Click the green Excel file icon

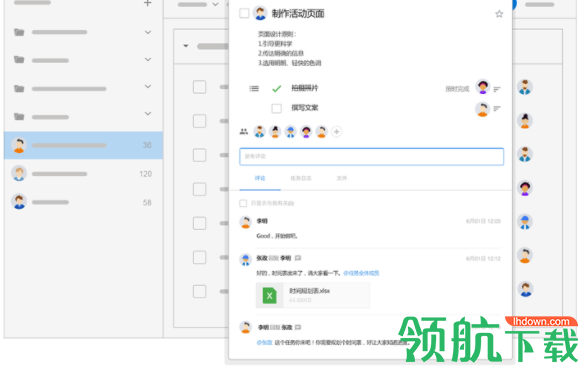(x=269, y=295)
